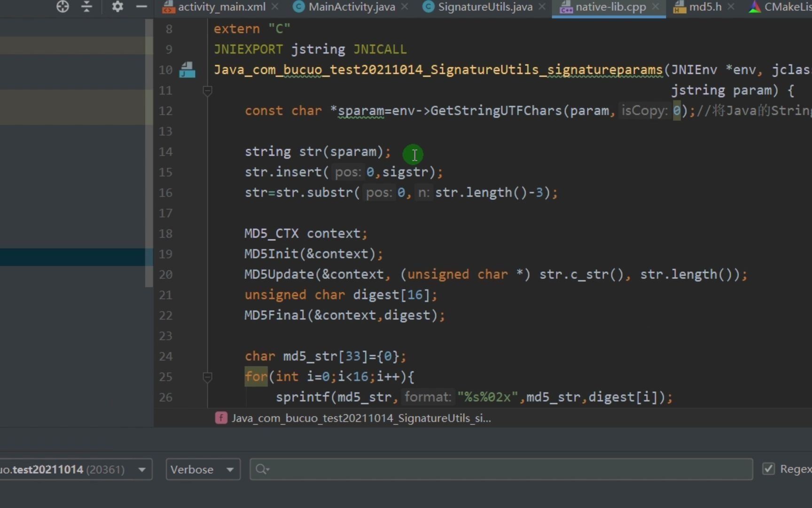
Task: Click the signatureparams function name on line 10
Action: coord(605,70)
